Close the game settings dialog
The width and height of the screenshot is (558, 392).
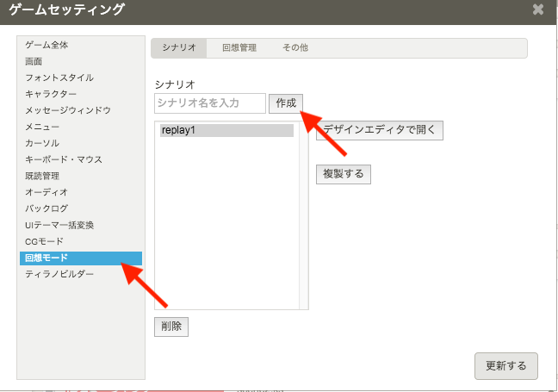(x=538, y=10)
